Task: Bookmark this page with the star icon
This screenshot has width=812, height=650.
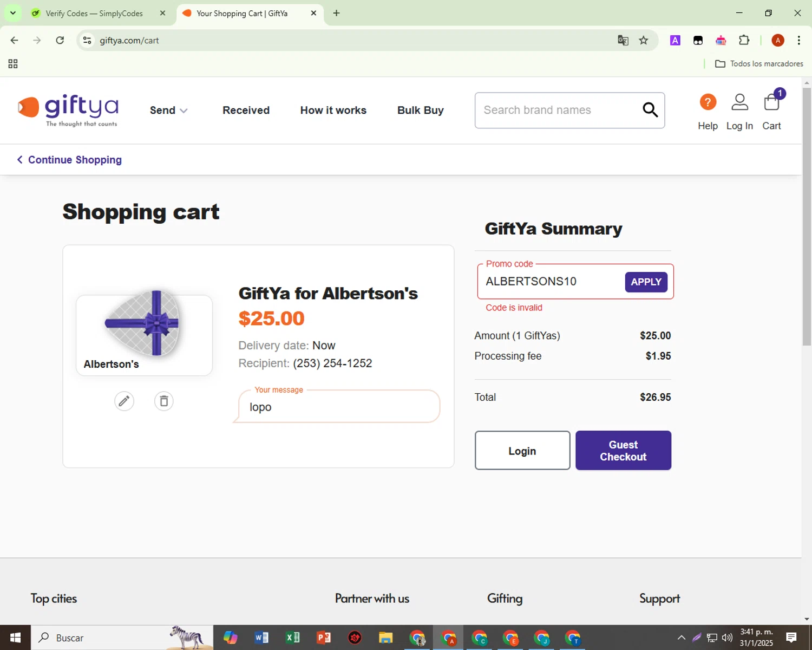Action: 644,40
